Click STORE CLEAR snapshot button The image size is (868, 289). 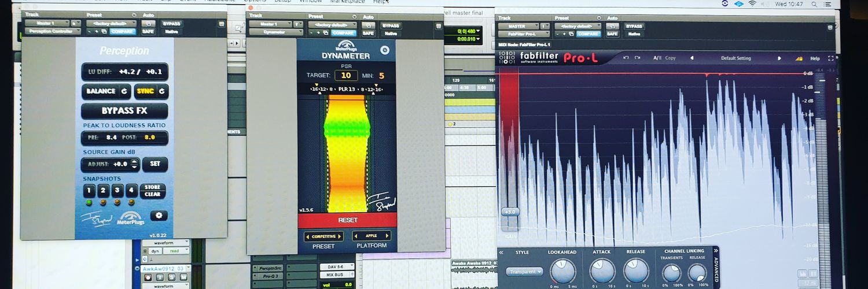(x=153, y=191)
